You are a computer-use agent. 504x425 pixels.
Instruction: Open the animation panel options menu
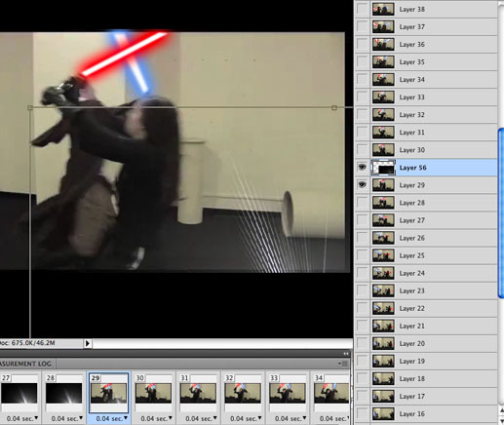(x=343, y=364)
